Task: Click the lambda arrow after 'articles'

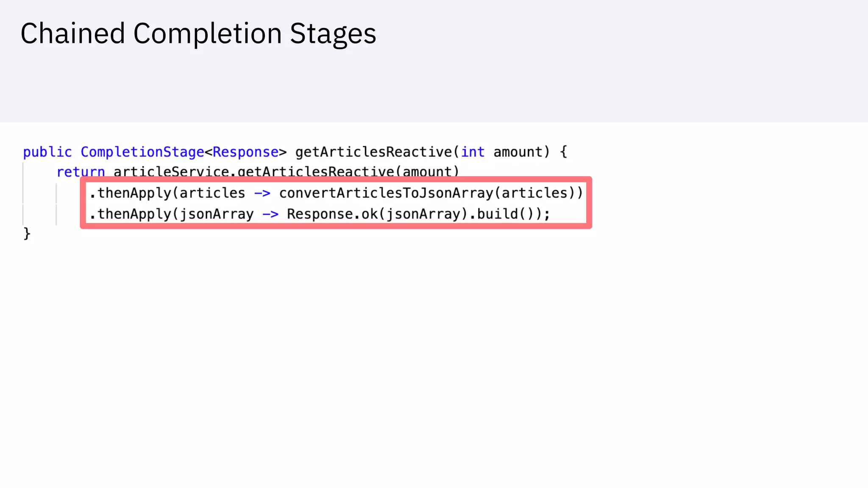Action: [x=262, y=194]
